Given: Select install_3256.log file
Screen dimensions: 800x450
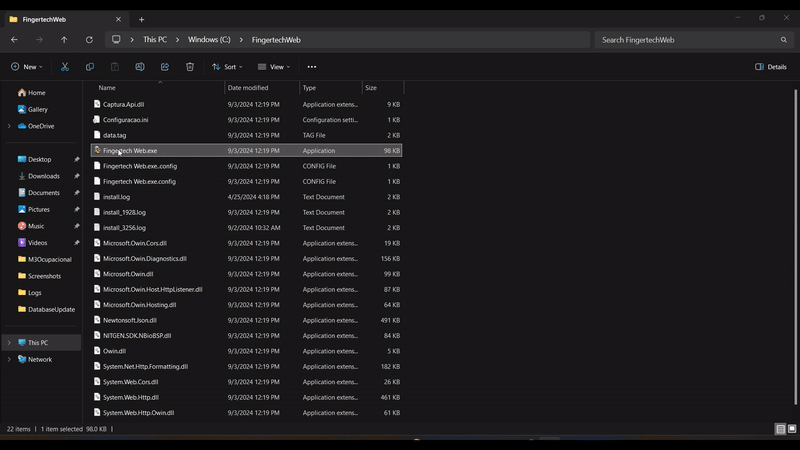Looking at the screenshot, I should [x=246, y=228].
